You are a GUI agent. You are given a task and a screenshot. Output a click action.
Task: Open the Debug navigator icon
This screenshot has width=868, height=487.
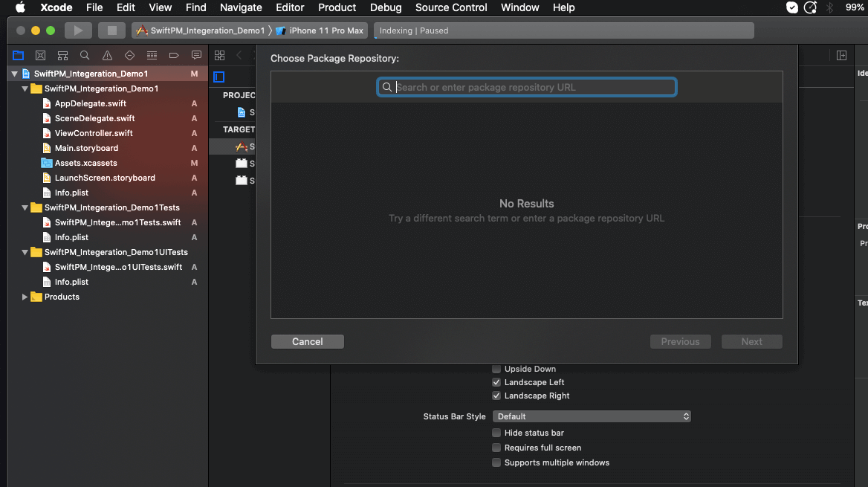152,56
